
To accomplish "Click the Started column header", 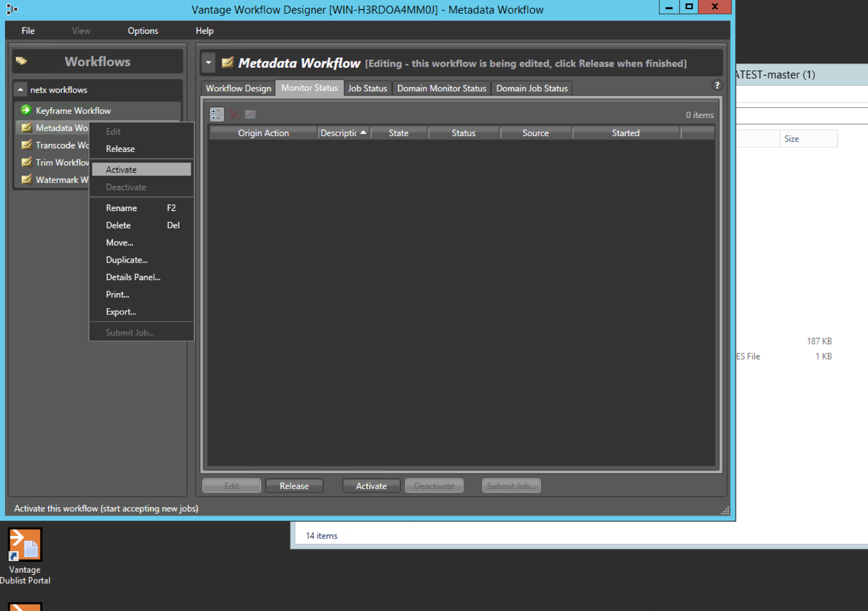I will 626,133.
